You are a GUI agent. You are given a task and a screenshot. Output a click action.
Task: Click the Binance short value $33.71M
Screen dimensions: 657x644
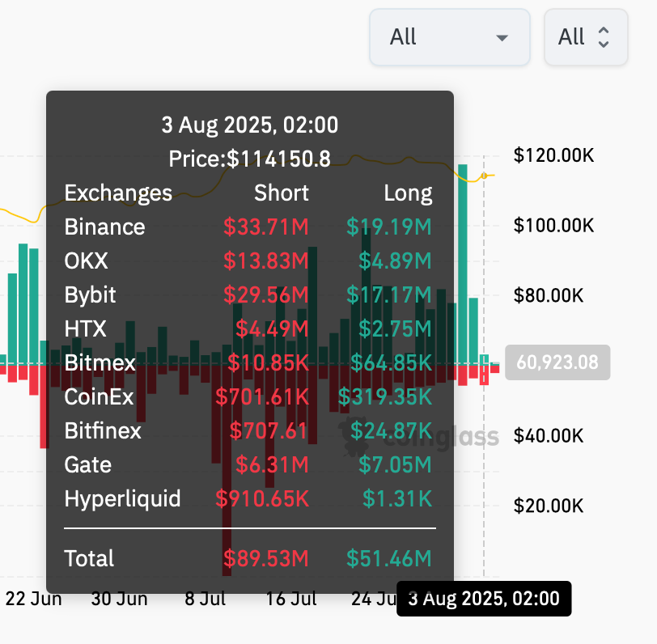point(266,227)
